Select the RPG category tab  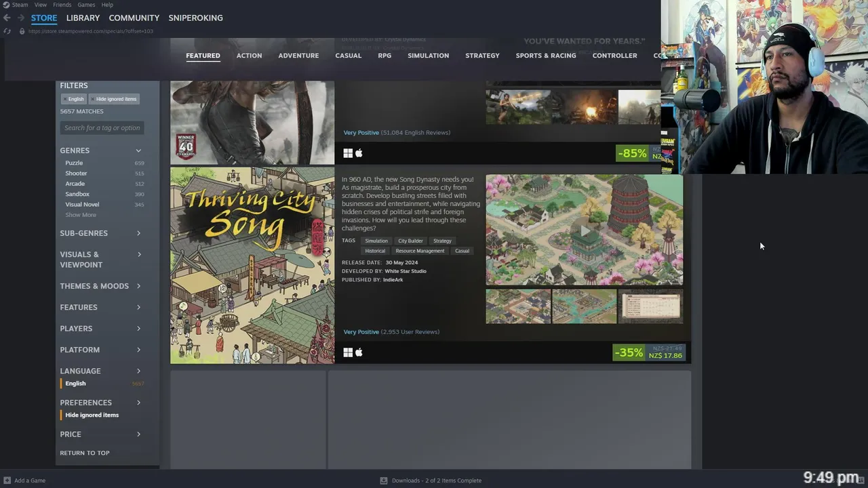tap(384, 56)
